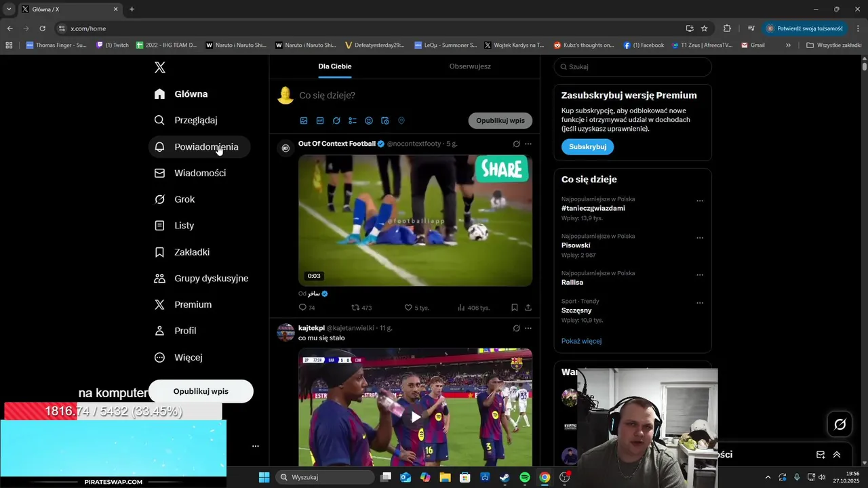Open more options for Szczęsny trend

[x=700, y=303]
